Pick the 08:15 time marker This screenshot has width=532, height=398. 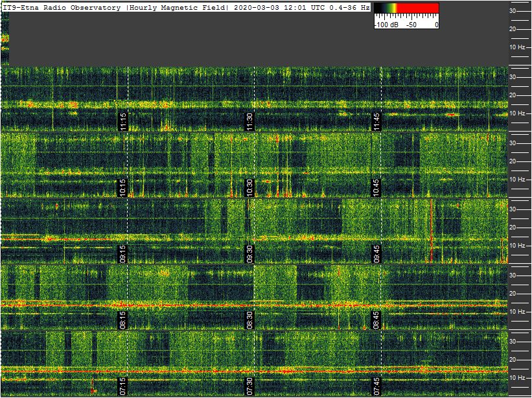pos(123,320)
